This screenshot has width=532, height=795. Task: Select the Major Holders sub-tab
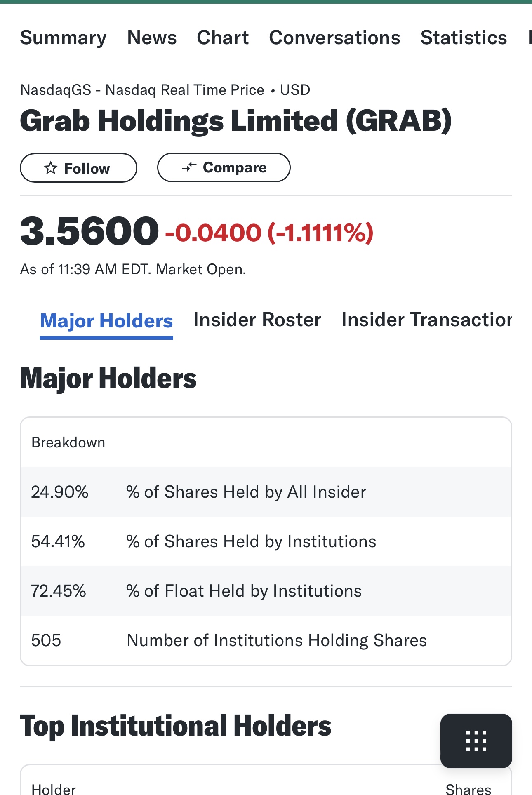point(106,321)
